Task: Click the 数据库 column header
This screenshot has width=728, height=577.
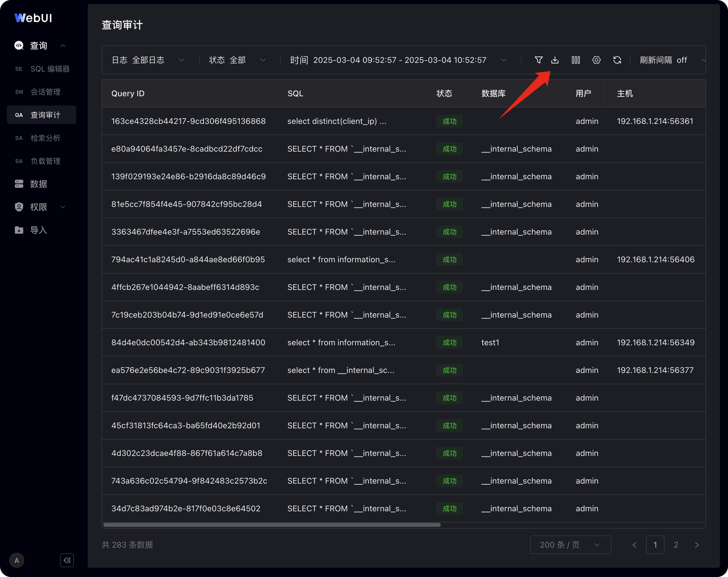Action: pos(493,93)
